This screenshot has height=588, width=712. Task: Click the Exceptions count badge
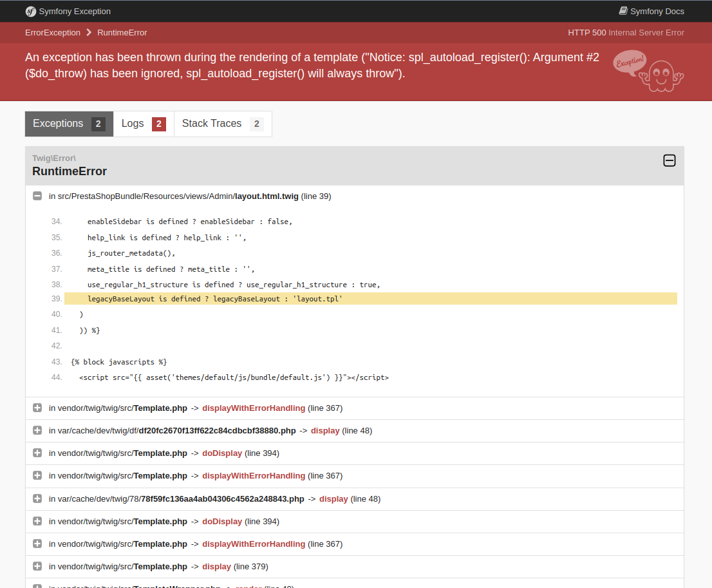click(98, 124)
